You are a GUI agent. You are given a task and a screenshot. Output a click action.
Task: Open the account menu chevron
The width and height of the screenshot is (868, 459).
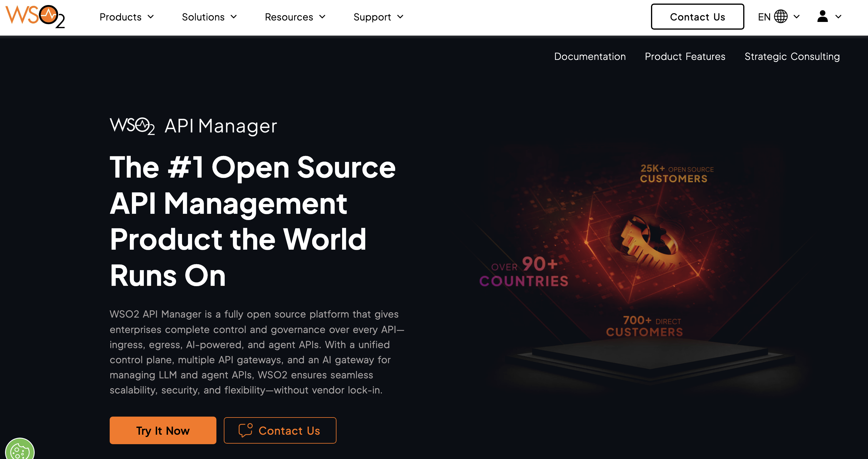pos(838,17)
